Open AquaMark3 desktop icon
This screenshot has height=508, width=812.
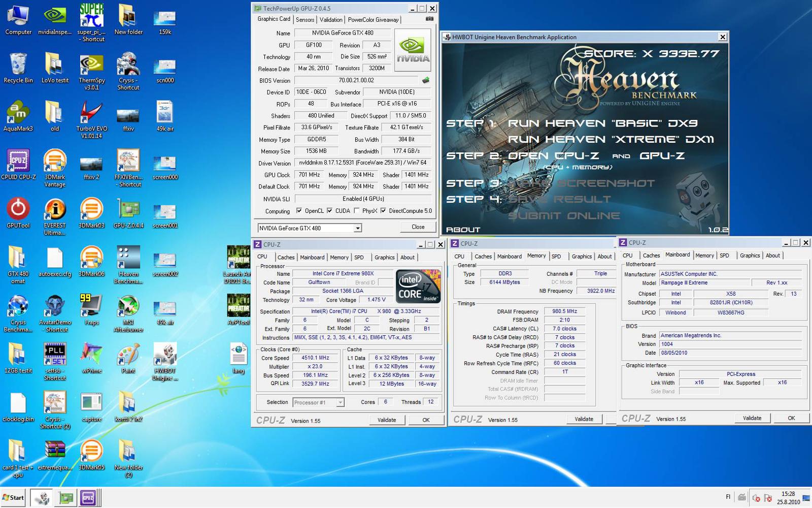[18, 116]
